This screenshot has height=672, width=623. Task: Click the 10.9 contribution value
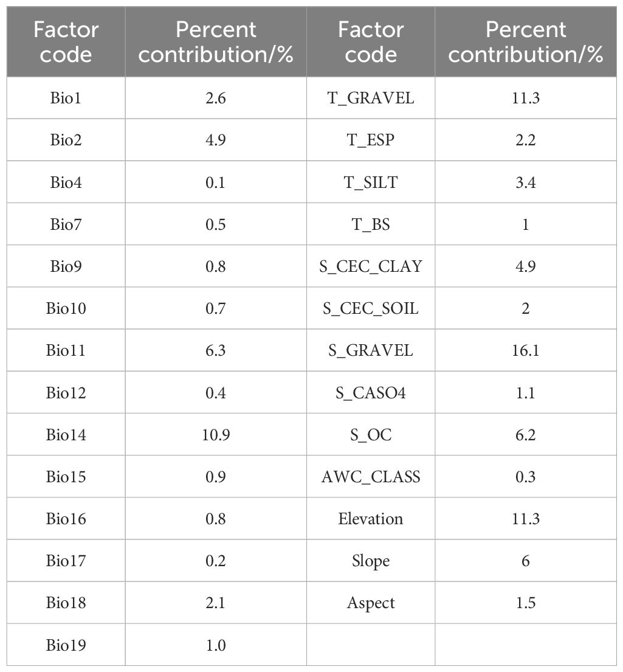click(x=216, y=435)
